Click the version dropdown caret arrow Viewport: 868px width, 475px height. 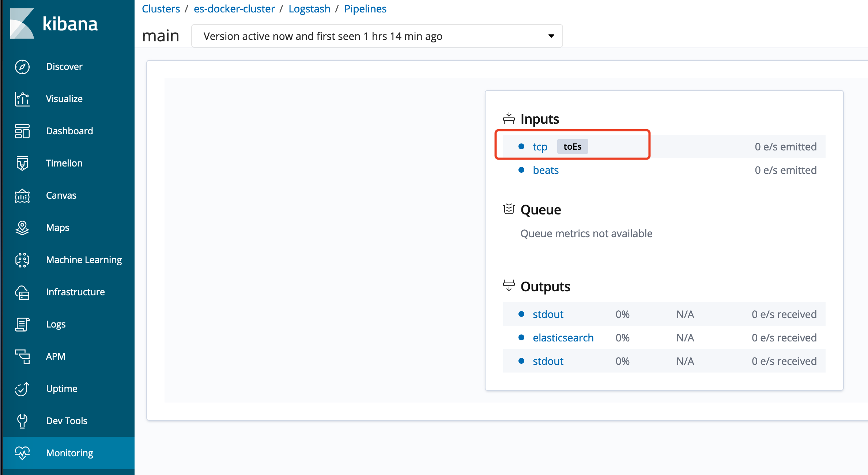[x=551, y=36]
